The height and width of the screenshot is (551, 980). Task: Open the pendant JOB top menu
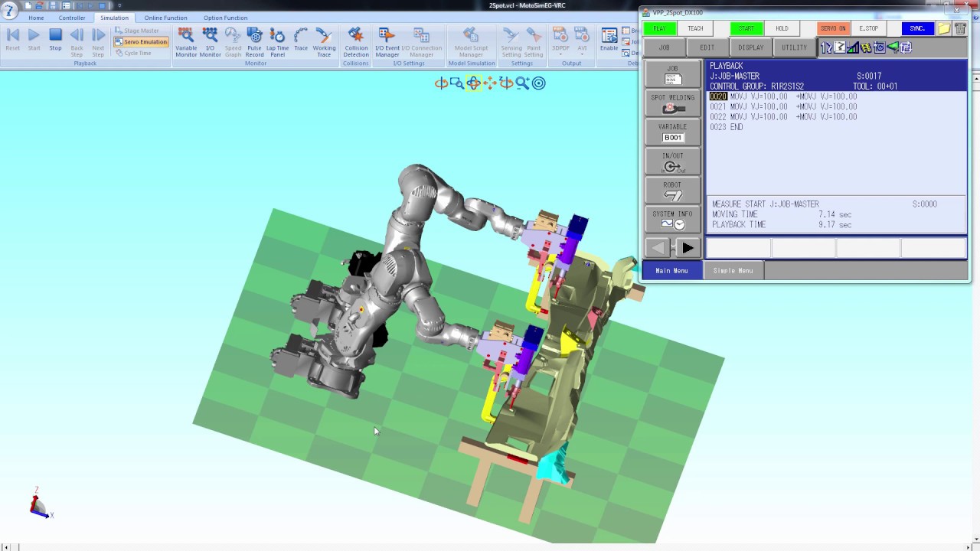[x=664, y=47]
